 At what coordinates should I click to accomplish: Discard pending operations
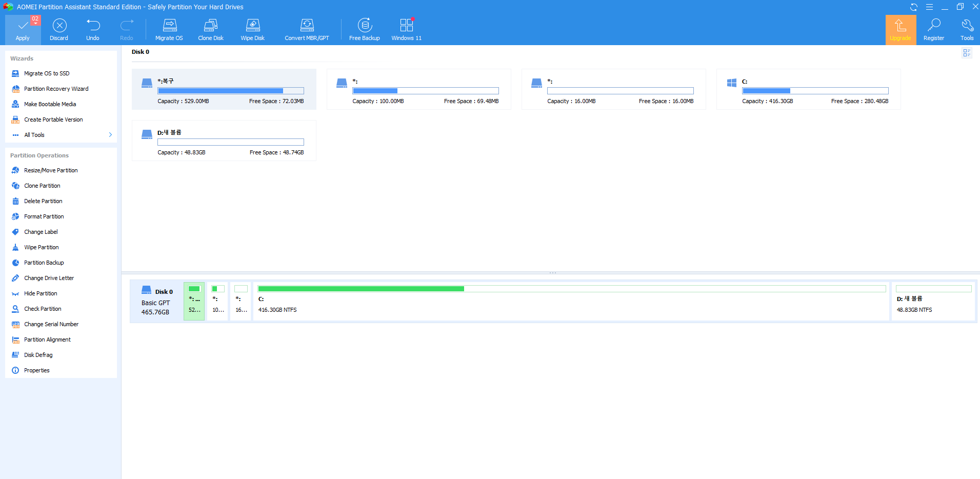[59, 30]
